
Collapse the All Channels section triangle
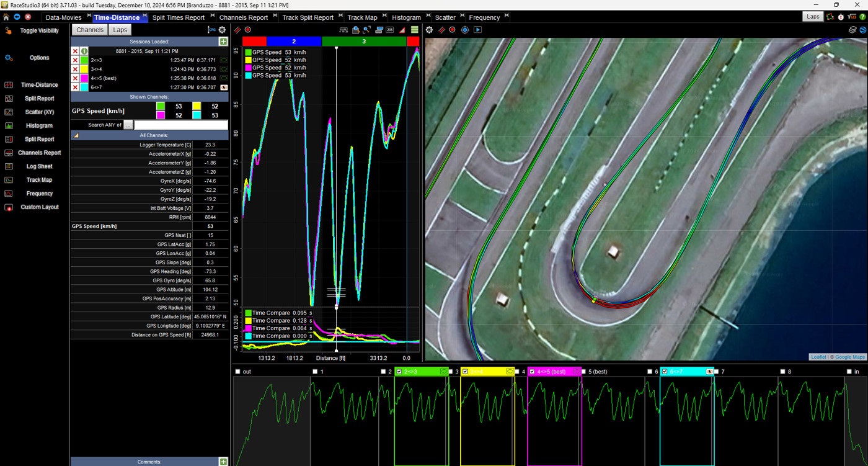[x=76, y=135]
